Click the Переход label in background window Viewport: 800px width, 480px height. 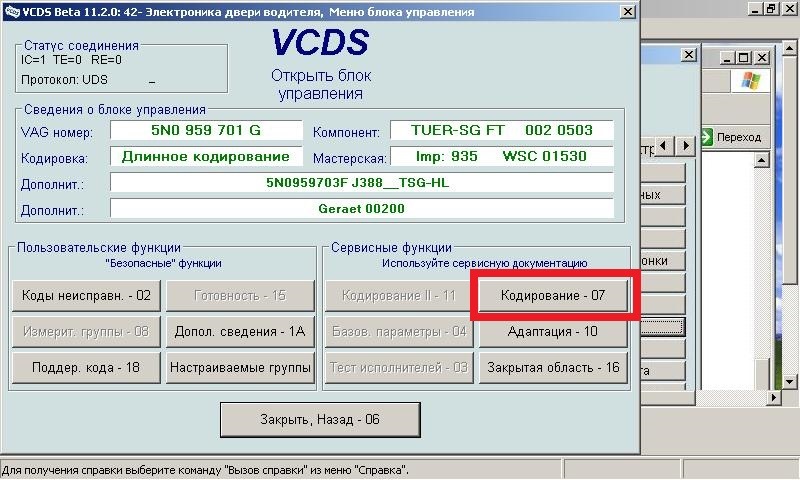pyautogui.click(x=738, y=137)
